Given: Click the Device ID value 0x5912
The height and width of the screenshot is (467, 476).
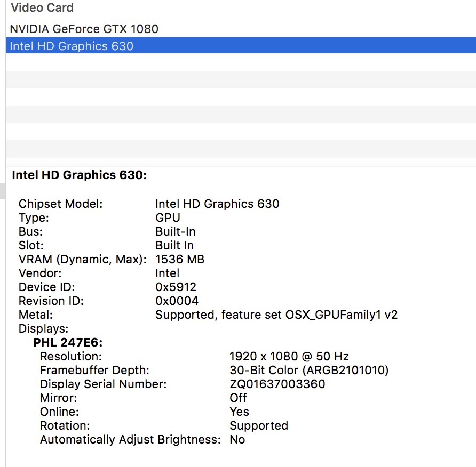Looking at the screenshot, I should coord(176,287).
